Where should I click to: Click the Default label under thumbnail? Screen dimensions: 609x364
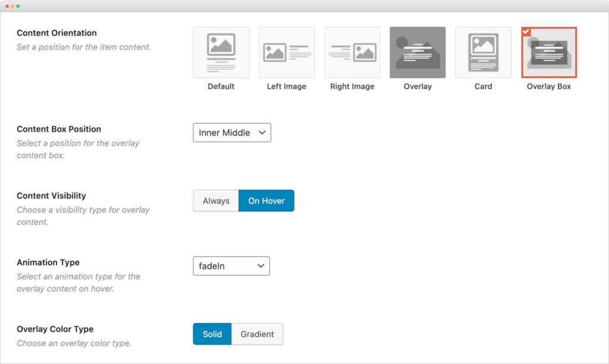click(x=221, y=87)
